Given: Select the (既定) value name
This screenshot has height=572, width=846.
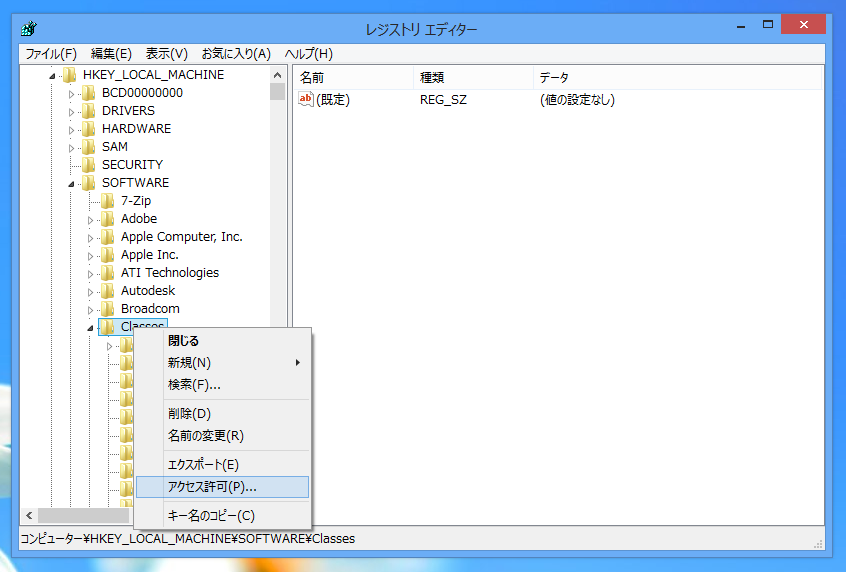Looking at the screenshot, I should [x=333, y=100].
